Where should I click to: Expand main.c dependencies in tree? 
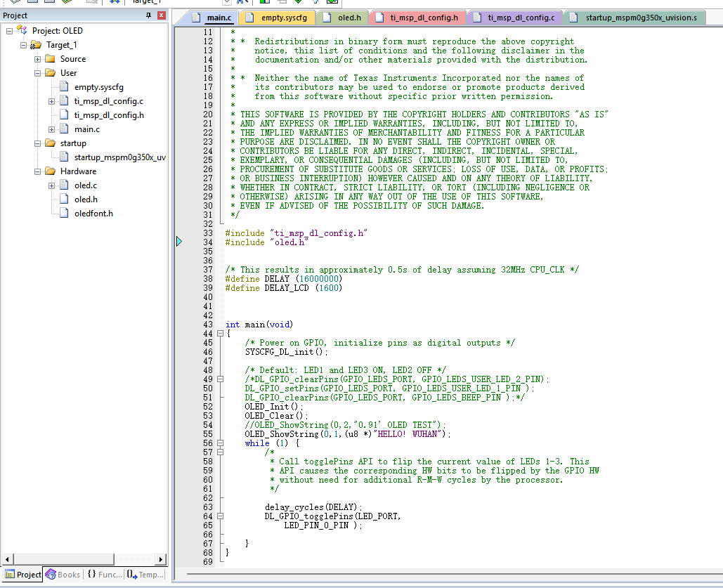(52, 129)
